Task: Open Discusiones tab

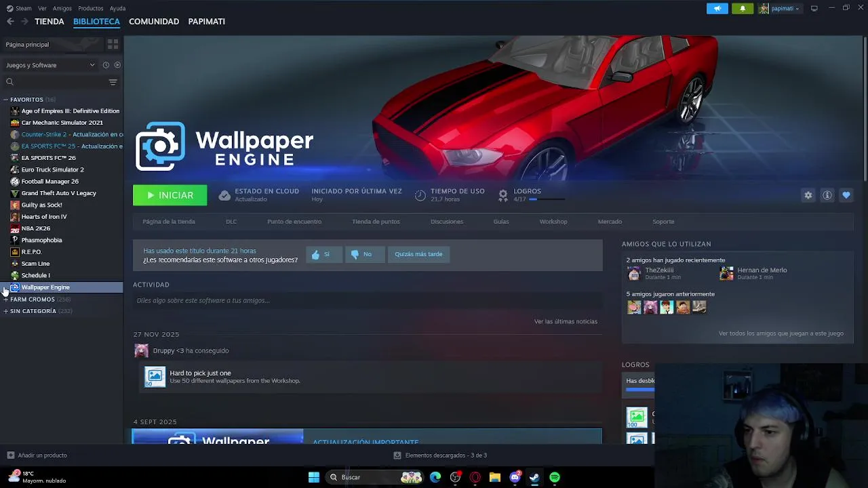Action: pos(447,222)
